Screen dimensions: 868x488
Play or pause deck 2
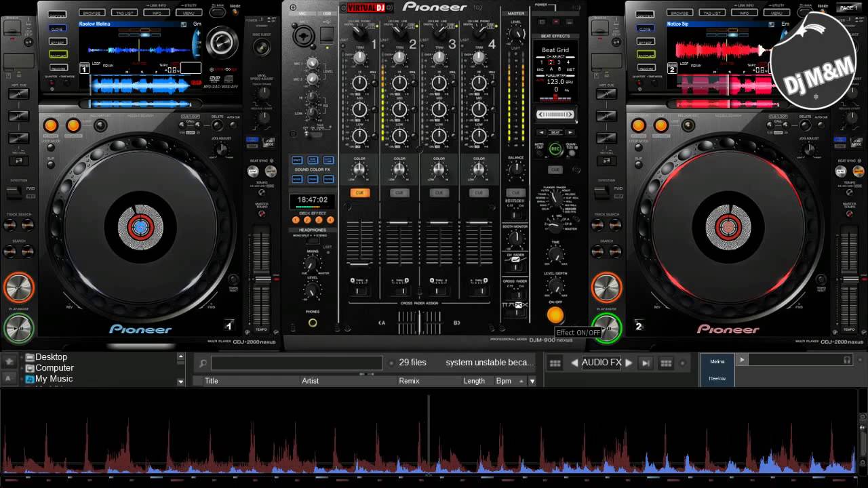click(606, 329)
